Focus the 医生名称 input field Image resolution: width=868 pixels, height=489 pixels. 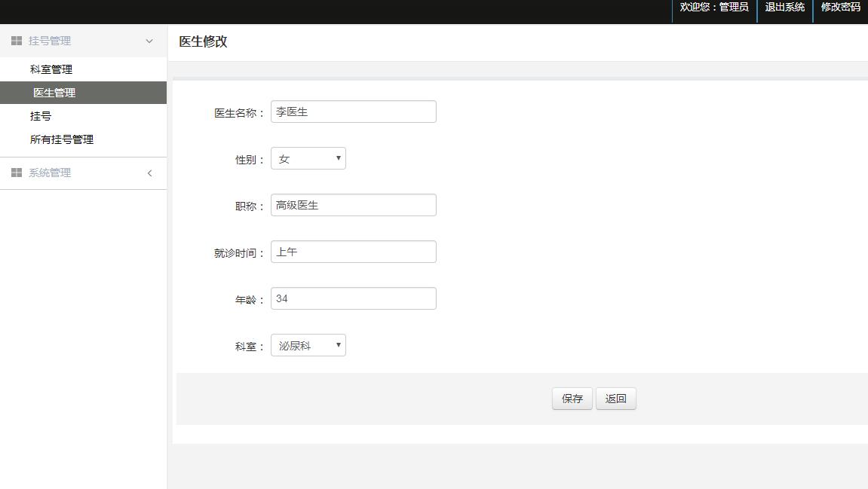coord(353,112)
